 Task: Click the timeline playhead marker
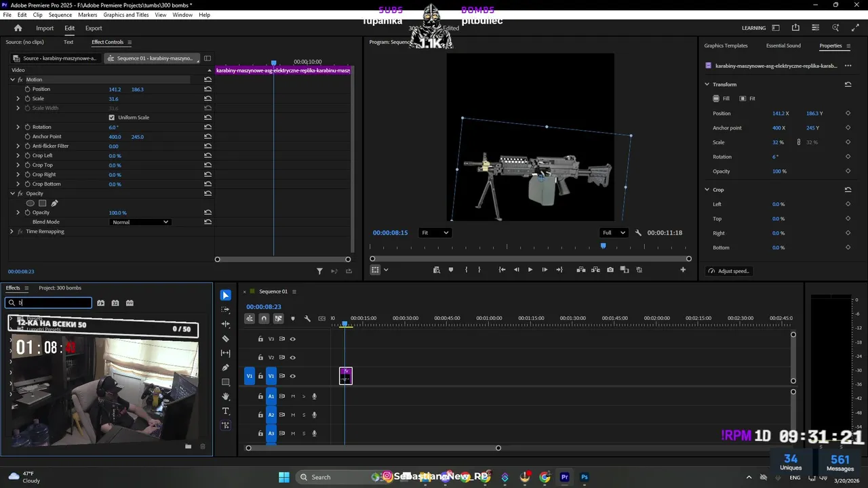click(x=344, y=323)
